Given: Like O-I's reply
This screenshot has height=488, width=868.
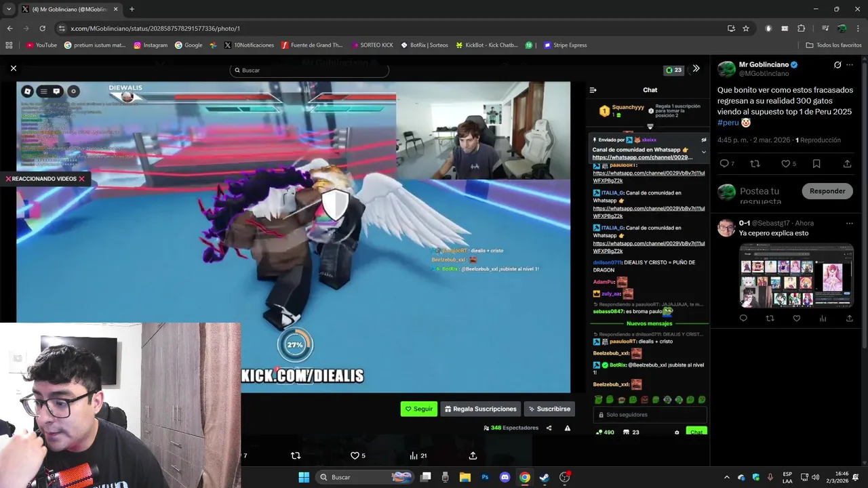Looking at the screenshot, I should pos(796,318).
